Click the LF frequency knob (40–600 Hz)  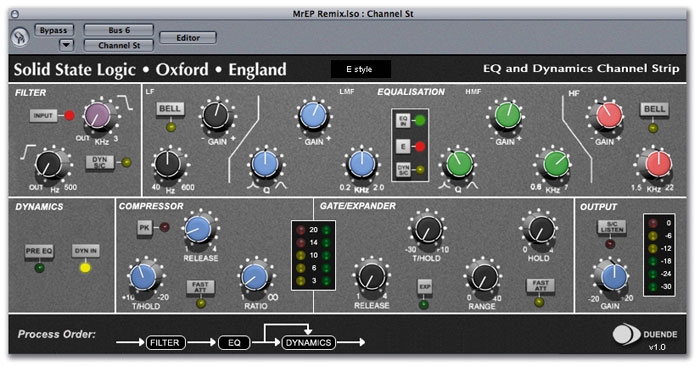[x=168, y=164]
